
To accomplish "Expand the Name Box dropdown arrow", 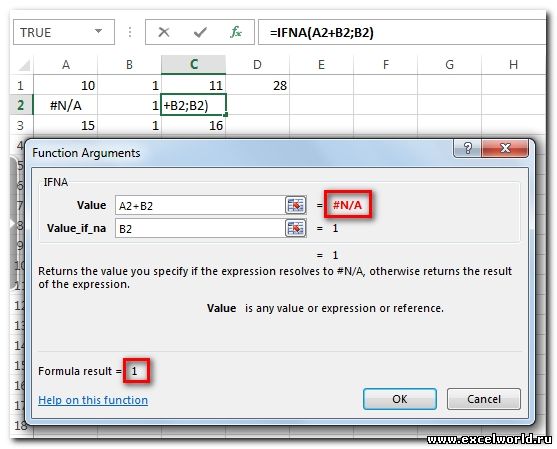I will 98,32.
